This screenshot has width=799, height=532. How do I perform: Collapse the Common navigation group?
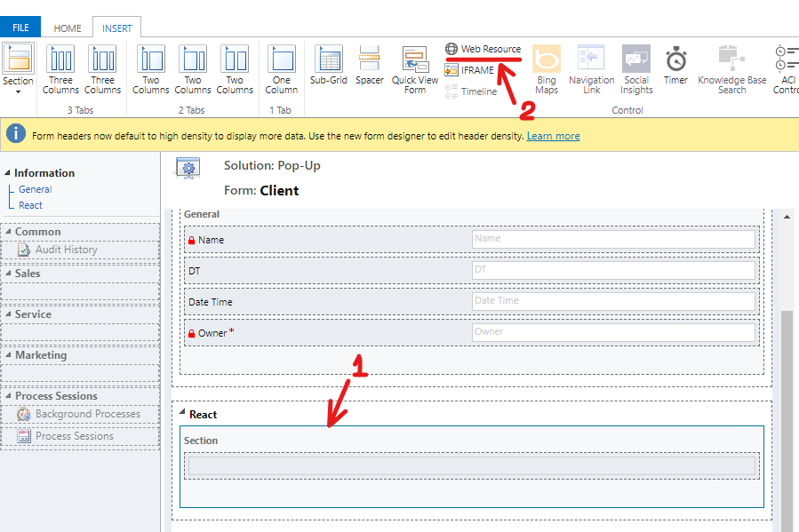click(x=8, y=232)
